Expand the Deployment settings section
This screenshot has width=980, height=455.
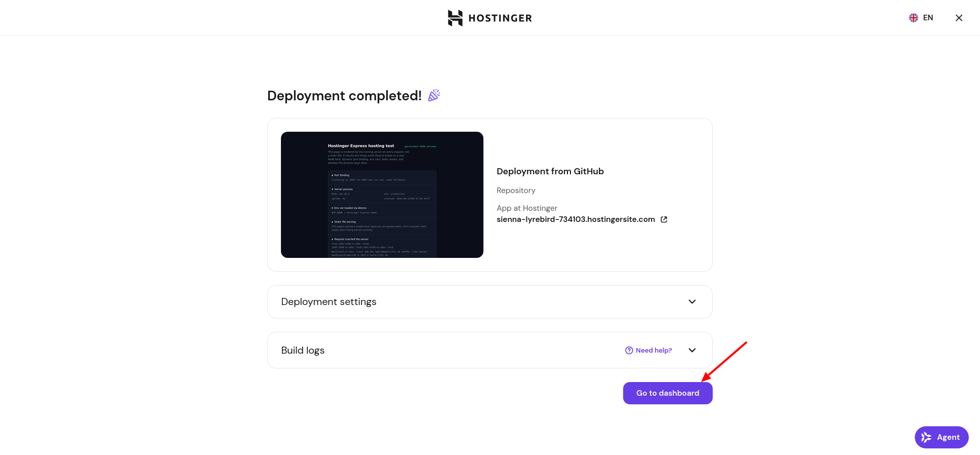click(x=490, y=301)
